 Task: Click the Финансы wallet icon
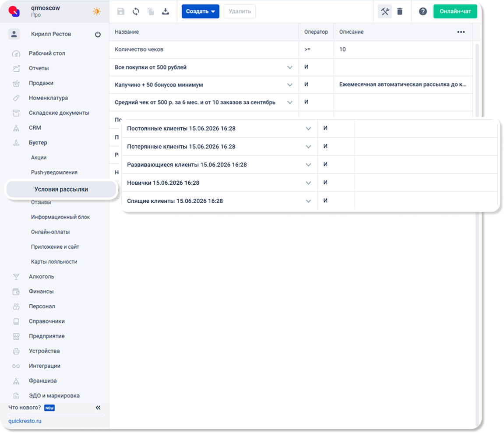[x=16, y=292]
